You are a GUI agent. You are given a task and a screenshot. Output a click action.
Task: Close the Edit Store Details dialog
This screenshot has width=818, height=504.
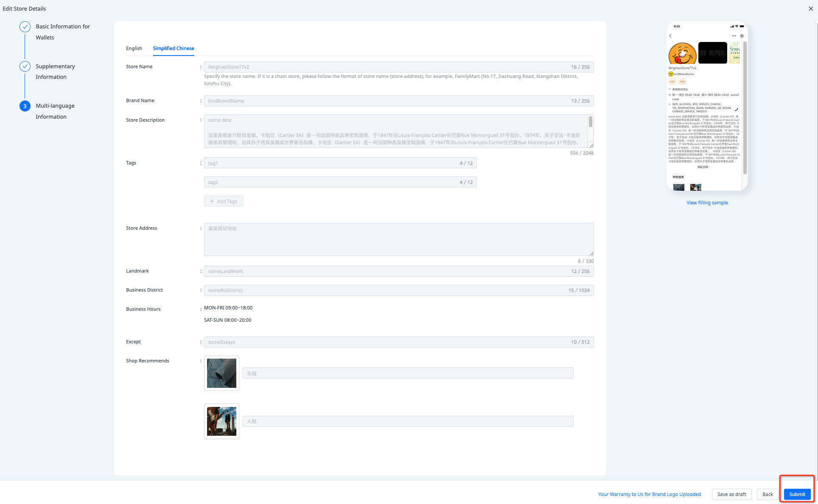[811, 8]
